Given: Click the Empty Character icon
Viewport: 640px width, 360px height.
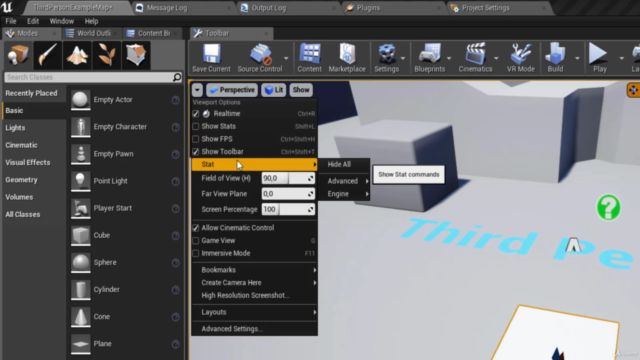Looking at the screenshot, I should tap(80, 127).
